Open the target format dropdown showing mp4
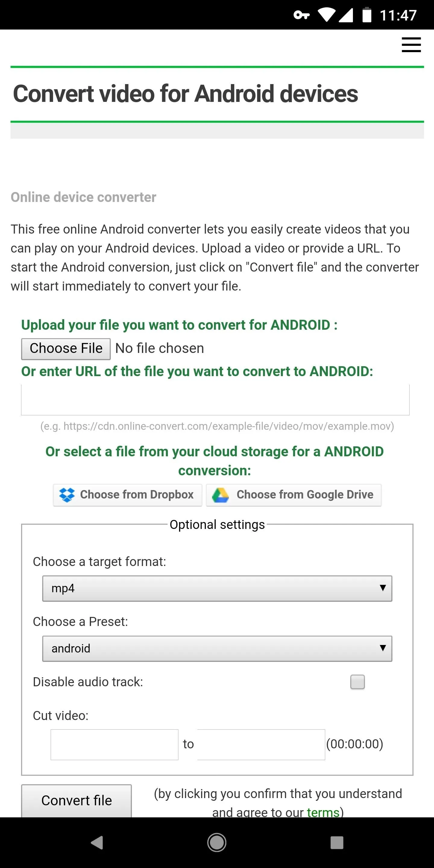 (217, 588)
